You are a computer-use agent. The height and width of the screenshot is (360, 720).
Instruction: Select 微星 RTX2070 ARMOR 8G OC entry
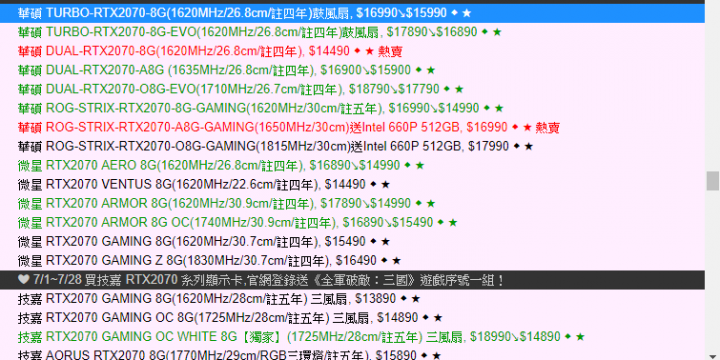(x=352, y=223)
